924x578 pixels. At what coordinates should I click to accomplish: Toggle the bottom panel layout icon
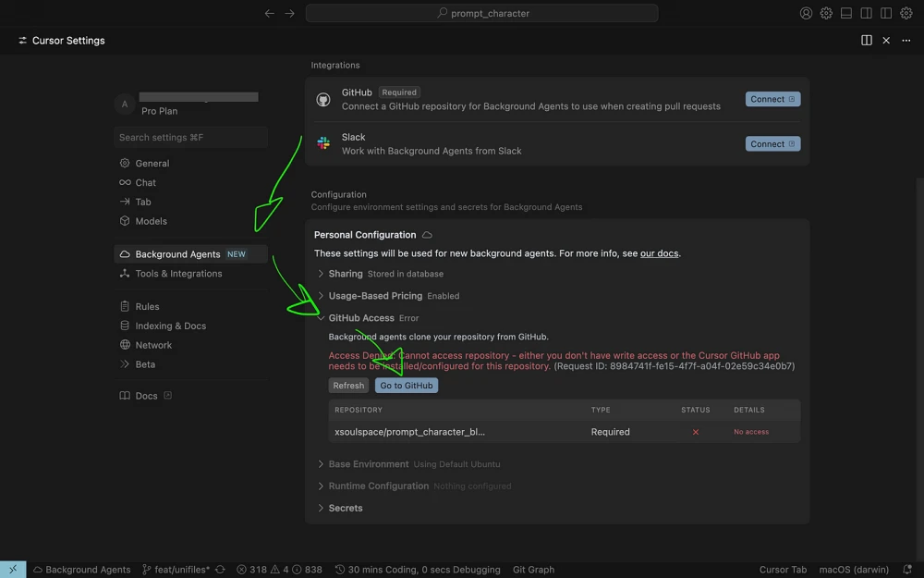click(x=846, y=13)
